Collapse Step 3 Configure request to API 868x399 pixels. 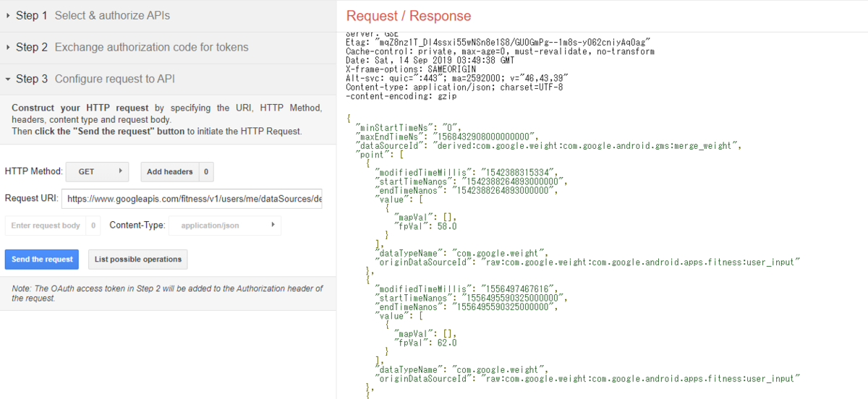pyautogui.click(x=95, y=79)
